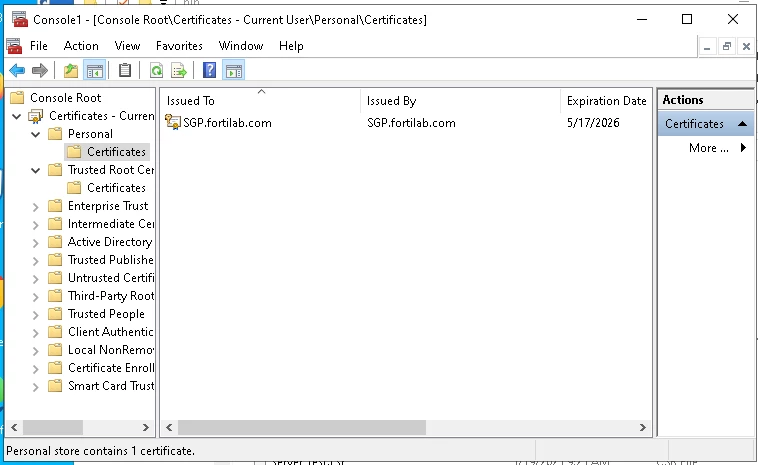This screenshot has width=758, height=465.
Task: Open Help via blue question mark icon
Action: click(x=209, y=71)
